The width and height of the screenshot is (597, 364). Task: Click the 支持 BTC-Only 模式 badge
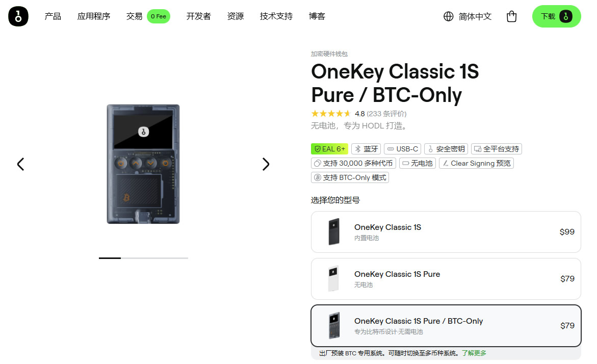[x=350, y=177]
